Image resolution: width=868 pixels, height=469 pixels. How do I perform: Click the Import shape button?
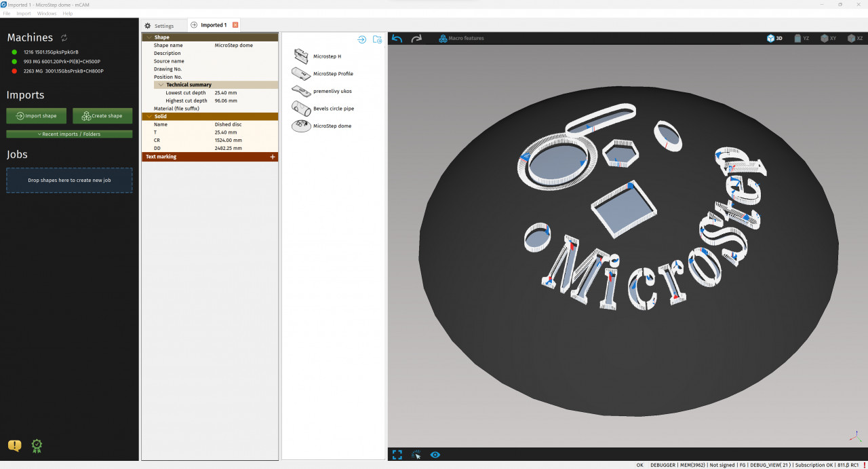37,115
